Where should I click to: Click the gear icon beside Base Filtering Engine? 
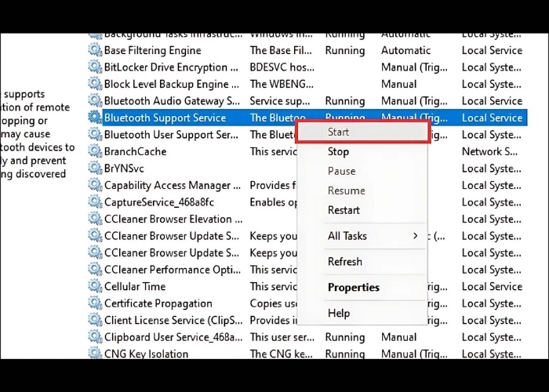[x=95, y=51]
